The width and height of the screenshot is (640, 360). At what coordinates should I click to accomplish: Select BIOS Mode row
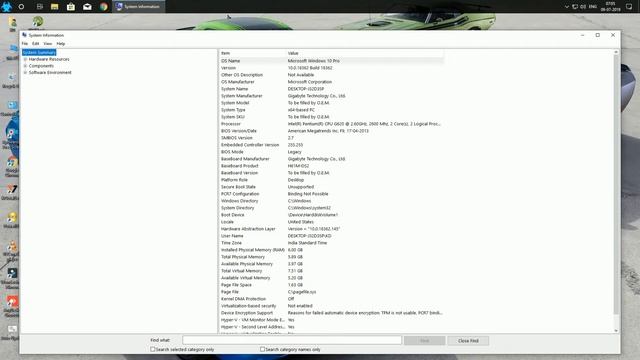[331, 151]
